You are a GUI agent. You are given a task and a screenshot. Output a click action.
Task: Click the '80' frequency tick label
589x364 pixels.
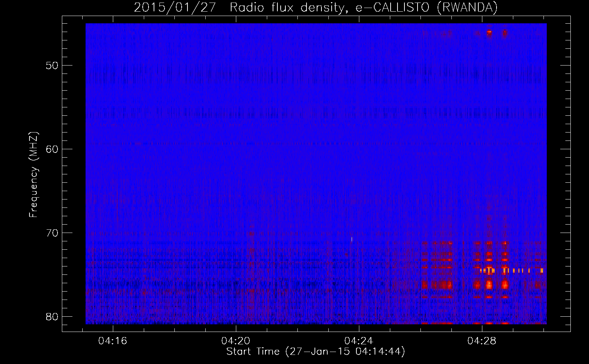(x=52, y=317)
